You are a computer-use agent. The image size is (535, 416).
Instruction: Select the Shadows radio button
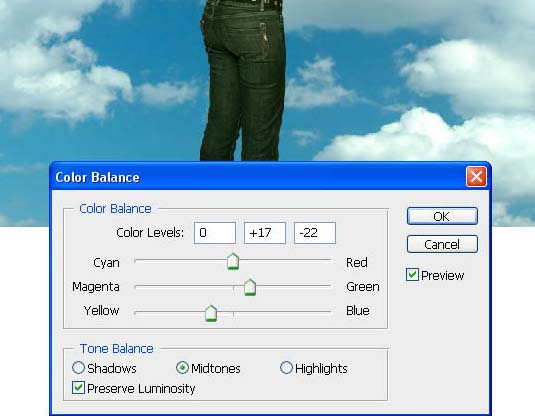[78, 368]
